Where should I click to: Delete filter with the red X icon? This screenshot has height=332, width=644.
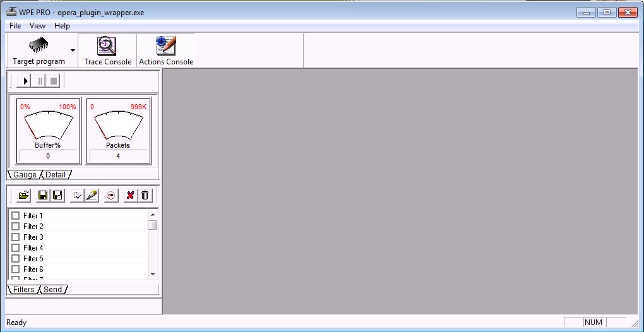(x=130, y=196)
